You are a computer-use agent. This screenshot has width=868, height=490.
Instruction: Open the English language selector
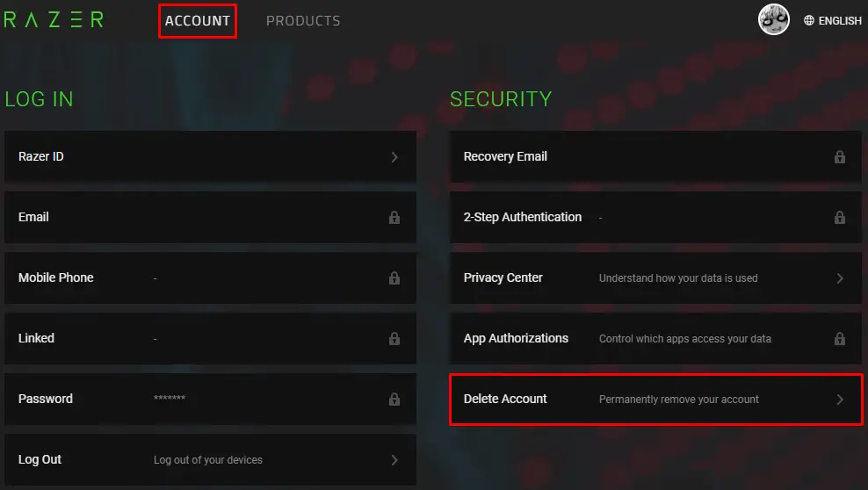840,20
